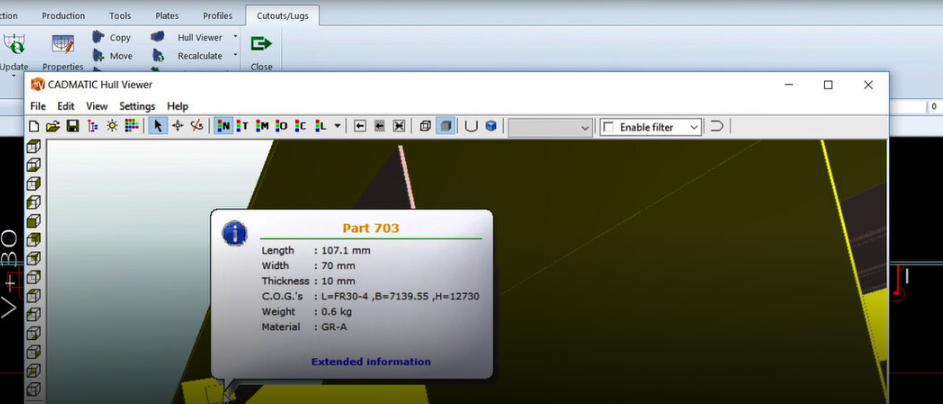The width and height of the screenshot is (943, 404).
Task: Open the View menu
Action: pos(97,106)
